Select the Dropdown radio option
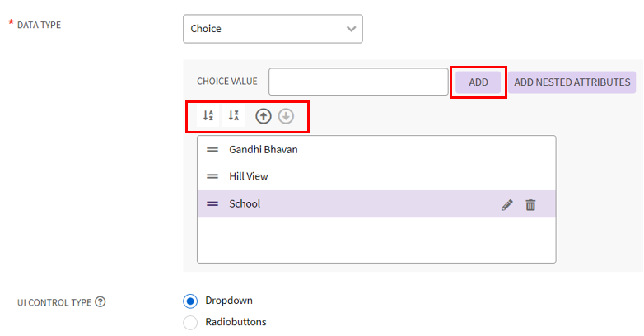 coord(190,301)
